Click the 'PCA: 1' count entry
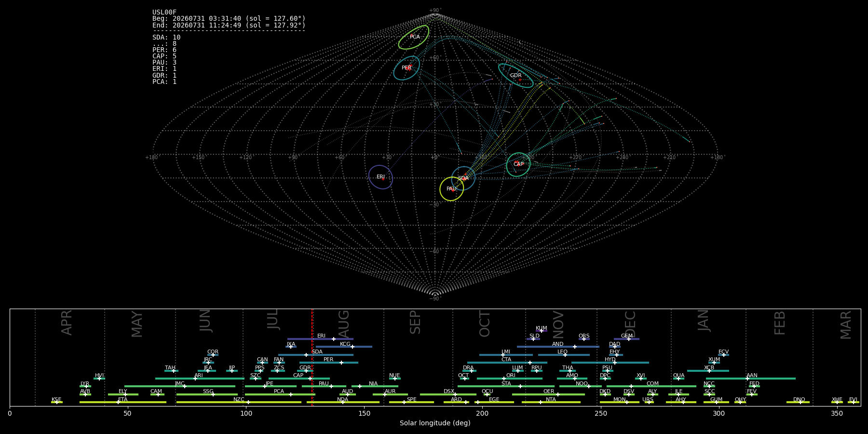Screen dimensions: 868x434 point(164,81)
